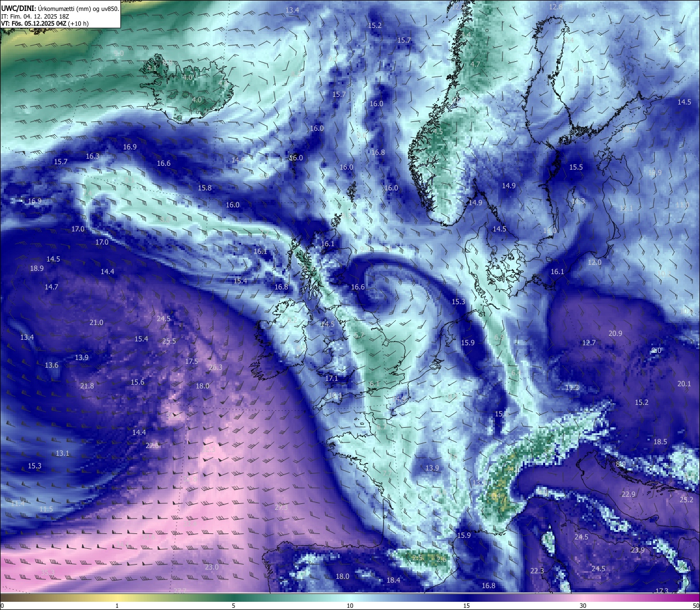Image resolution: width=700 pixels, height=610 pixels.
Task: Select the 12.7 map value
Action: click(588, 342)
